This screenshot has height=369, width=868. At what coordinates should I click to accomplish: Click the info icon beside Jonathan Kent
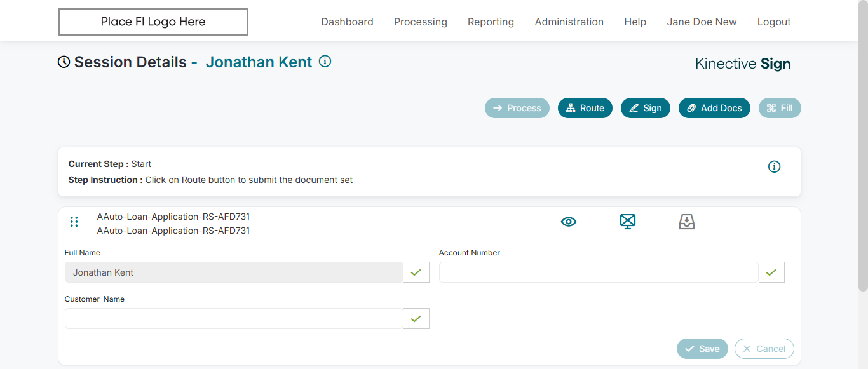click(x=325, y=62)
